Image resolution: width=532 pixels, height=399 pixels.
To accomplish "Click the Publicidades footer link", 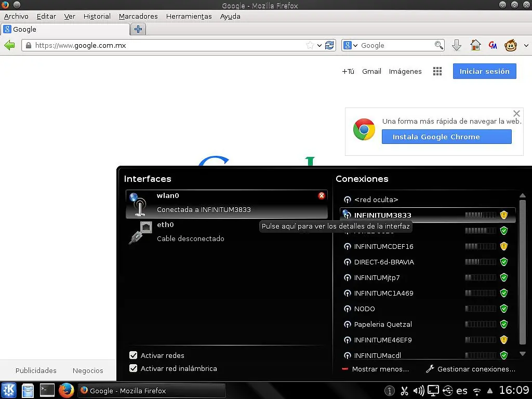I will point(36,370).
